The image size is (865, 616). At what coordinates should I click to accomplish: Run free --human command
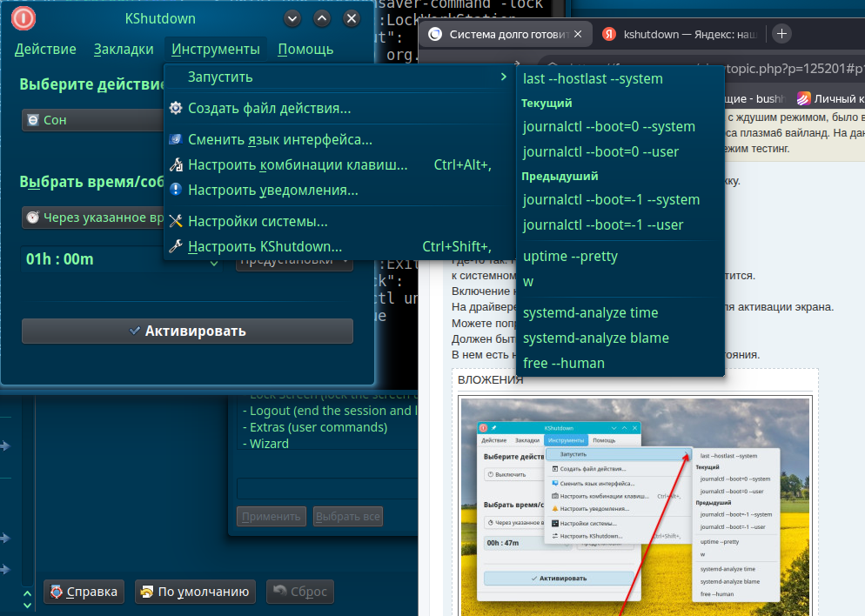[x=620, y=364]
